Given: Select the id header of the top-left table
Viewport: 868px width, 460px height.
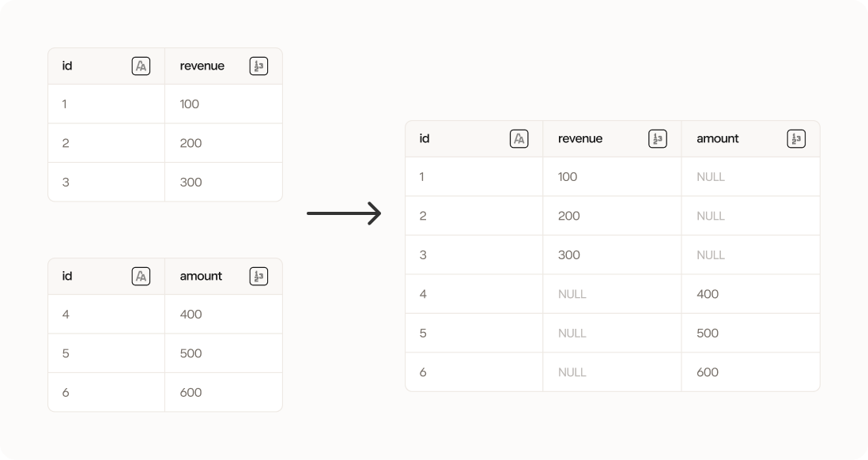Looking at the screenshot, I should click(x=106, y=66).
